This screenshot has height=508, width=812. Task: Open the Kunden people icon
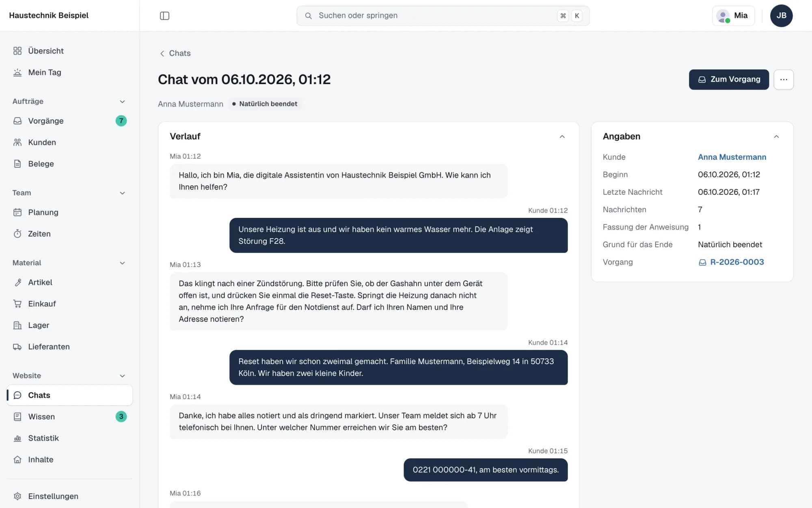point(17,142)
